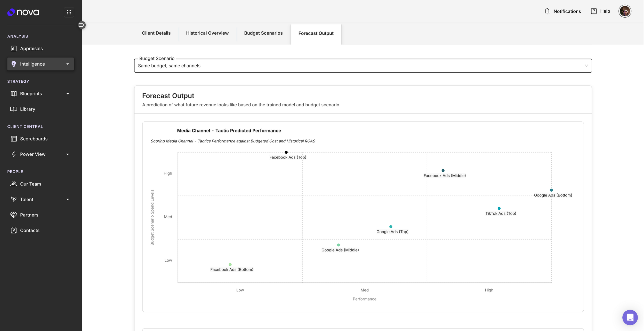Click the Notifications label

[x=567, y=11]
